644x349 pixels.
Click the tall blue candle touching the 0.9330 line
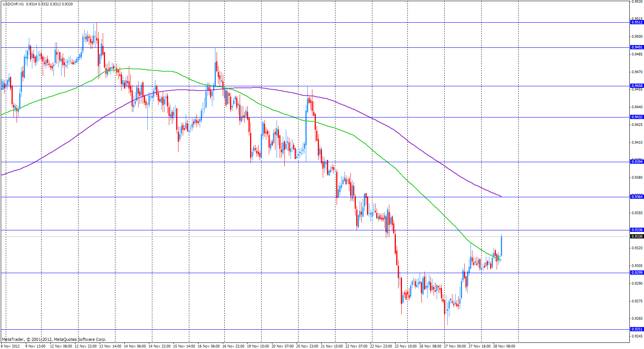[x=501, y=246]
